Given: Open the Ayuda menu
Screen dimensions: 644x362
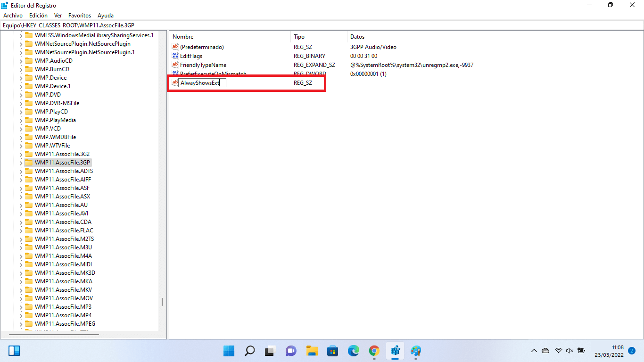Looking at the screenshot, I should 105,16.
